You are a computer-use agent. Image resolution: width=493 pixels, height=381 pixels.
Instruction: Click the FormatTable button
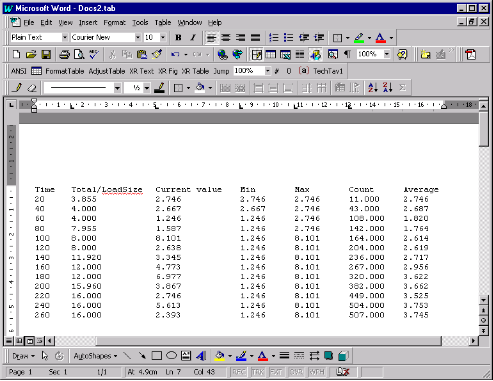pyautogui.click(x=65, y=71)
